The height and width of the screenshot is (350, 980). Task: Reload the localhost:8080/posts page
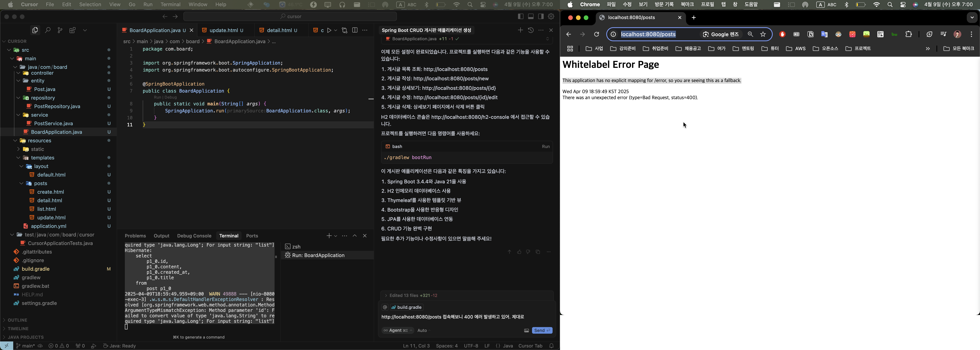pyautogui.click(x=597, y=34)
